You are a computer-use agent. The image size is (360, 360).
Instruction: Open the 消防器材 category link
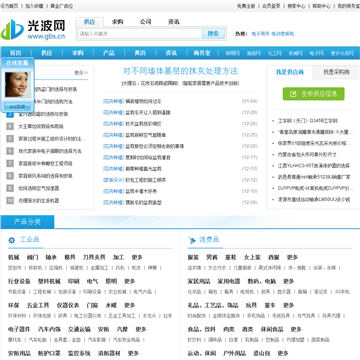pos(109,353)
